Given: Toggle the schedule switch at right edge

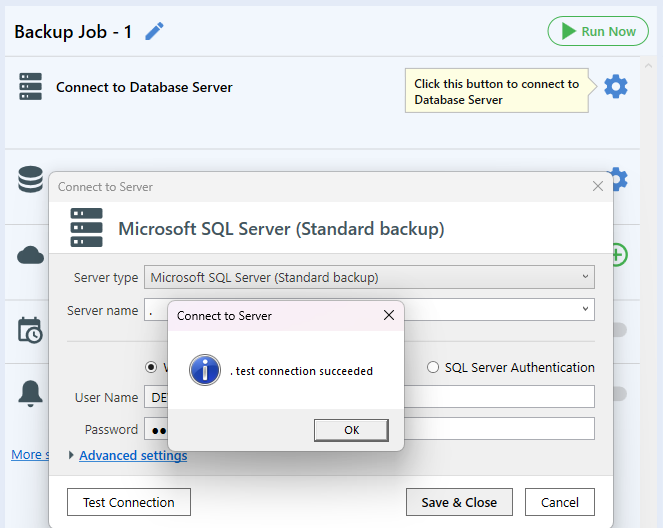Looking at the screenshot, I should pyautogui.click(x=620, y=330).
